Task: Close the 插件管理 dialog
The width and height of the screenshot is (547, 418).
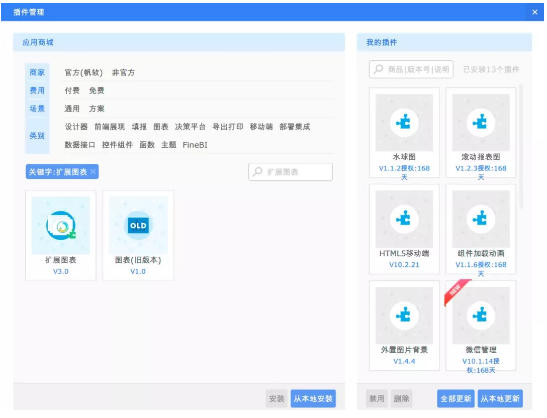Action: pyautogui.click(x=535, y=12)
